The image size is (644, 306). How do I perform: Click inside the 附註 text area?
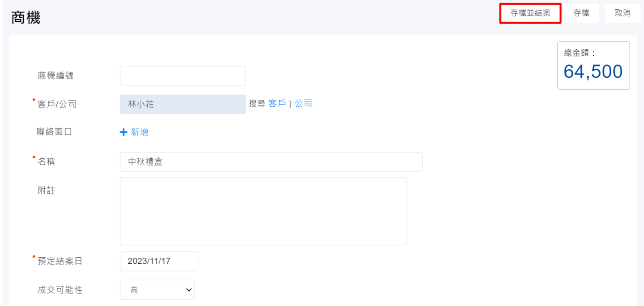click(263, 211)
